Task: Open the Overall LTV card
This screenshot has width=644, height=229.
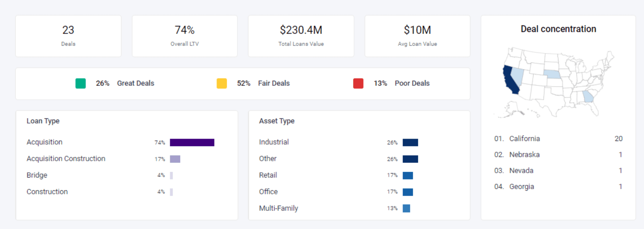Action: [185, 36]
